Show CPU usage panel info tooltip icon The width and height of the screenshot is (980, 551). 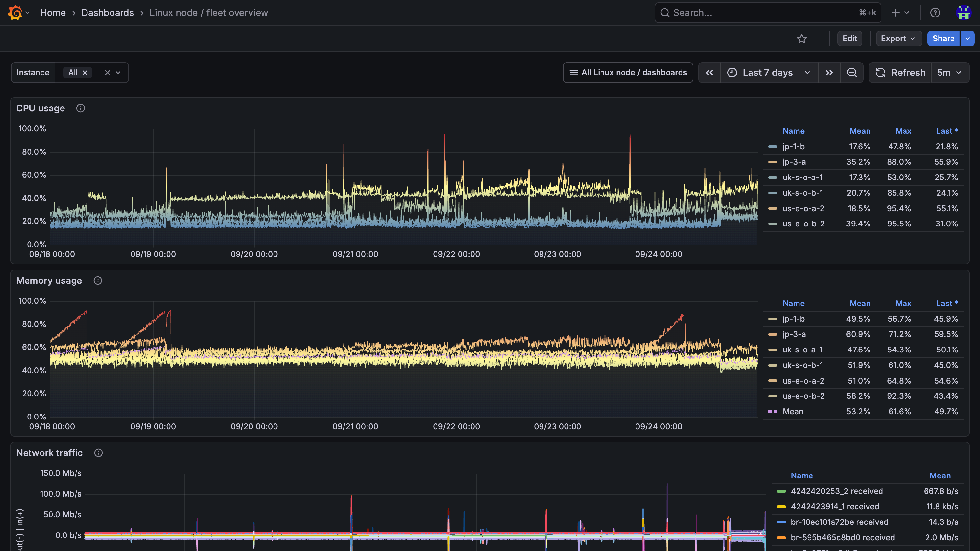coord(81,109)
